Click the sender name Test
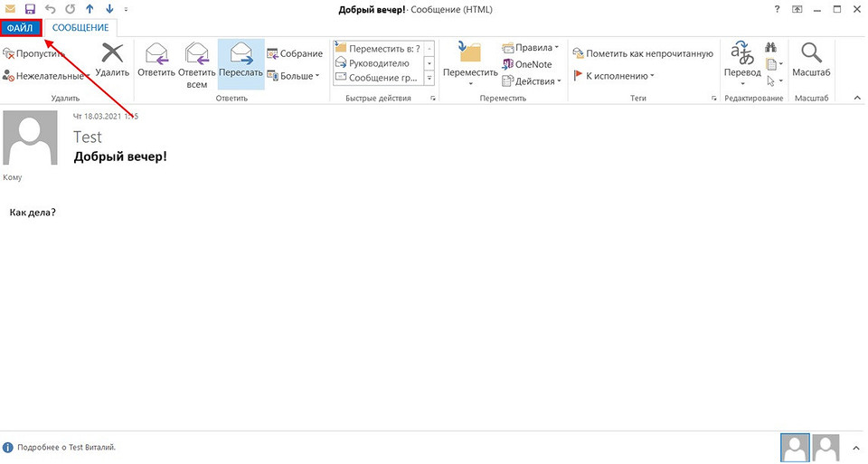 tap(88, 137)
